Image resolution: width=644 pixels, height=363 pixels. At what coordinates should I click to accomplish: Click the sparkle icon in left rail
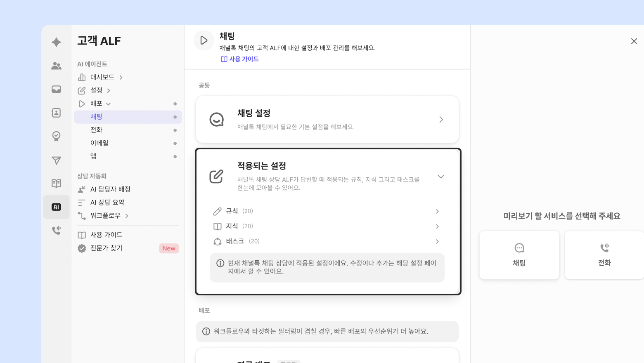tap(57, 42)
